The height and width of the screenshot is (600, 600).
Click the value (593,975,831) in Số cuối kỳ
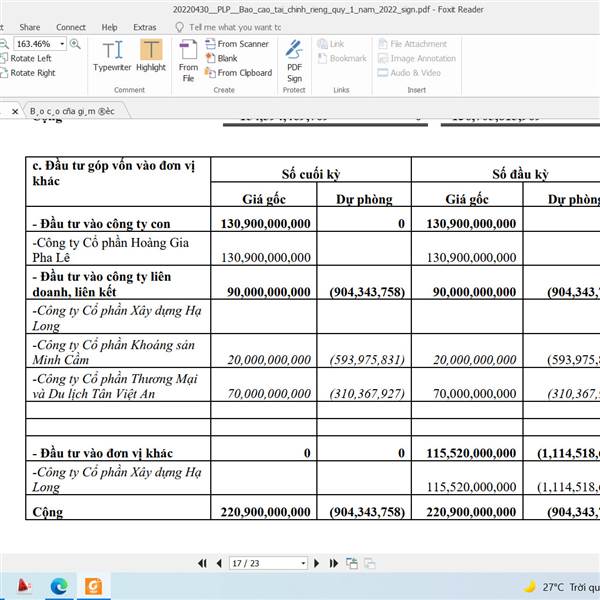click(x=367, y=360)
